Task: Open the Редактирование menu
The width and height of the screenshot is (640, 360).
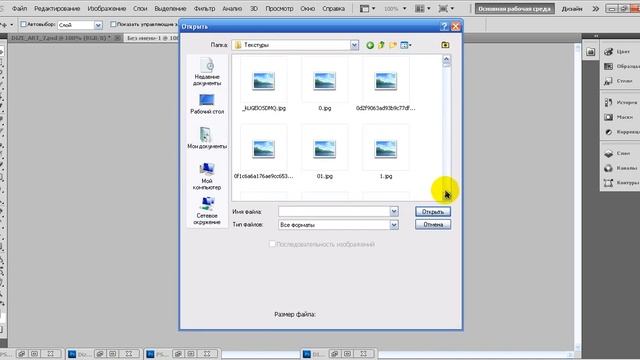Action: 57,9
